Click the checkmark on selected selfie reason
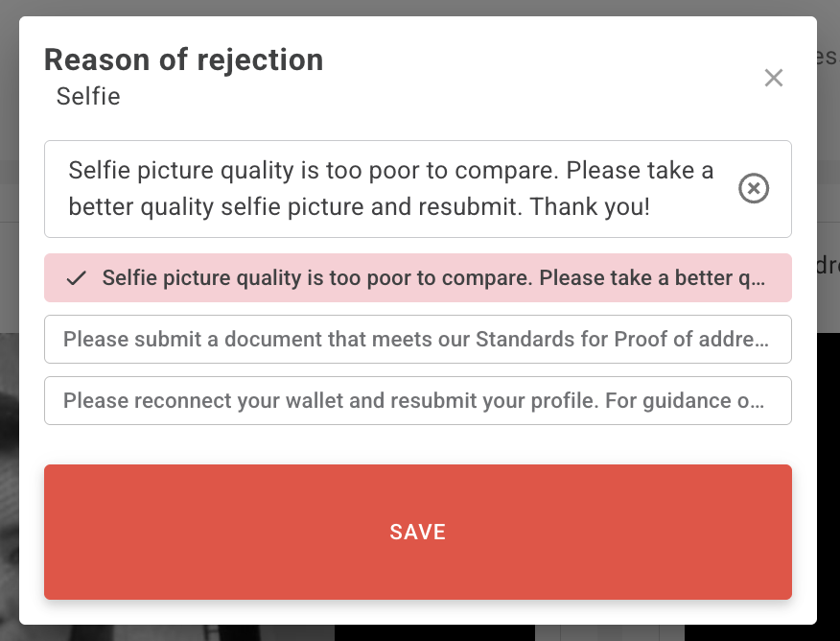Screen dimensions: 840x641 (x=77, y=278)
